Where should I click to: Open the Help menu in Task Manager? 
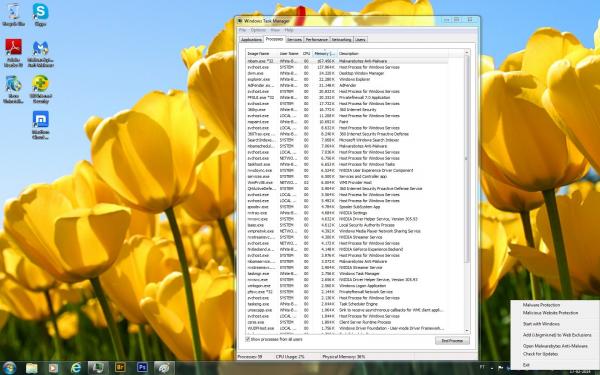coord(289,30)
